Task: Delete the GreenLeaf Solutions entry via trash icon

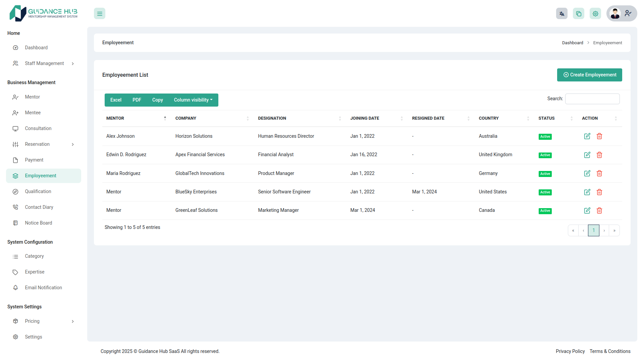Action: point(600,210)
